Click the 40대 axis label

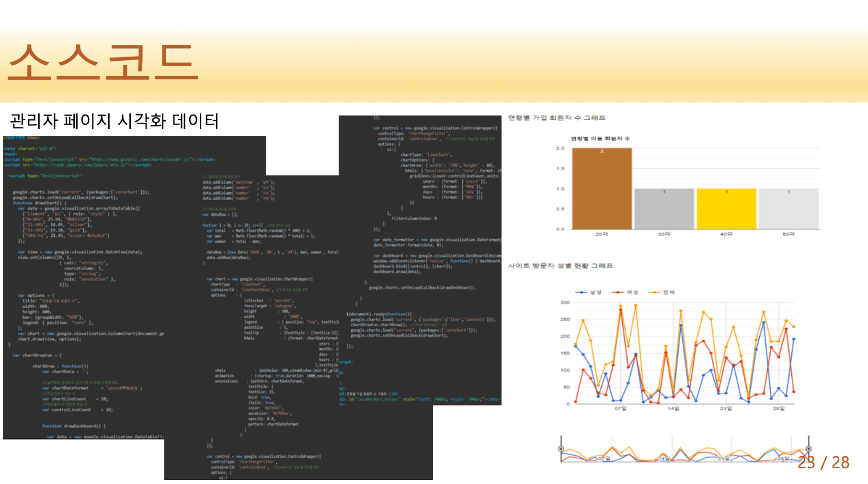coord(726,234)
